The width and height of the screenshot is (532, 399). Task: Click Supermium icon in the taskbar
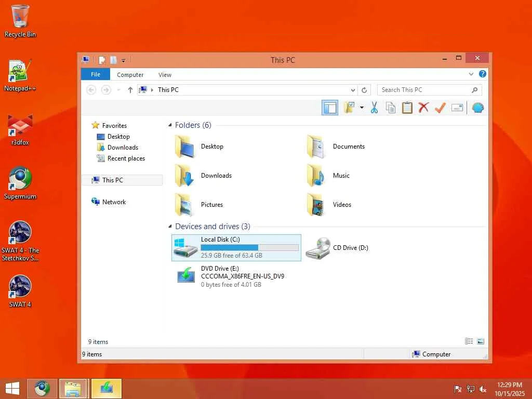(x=42, y=389)
